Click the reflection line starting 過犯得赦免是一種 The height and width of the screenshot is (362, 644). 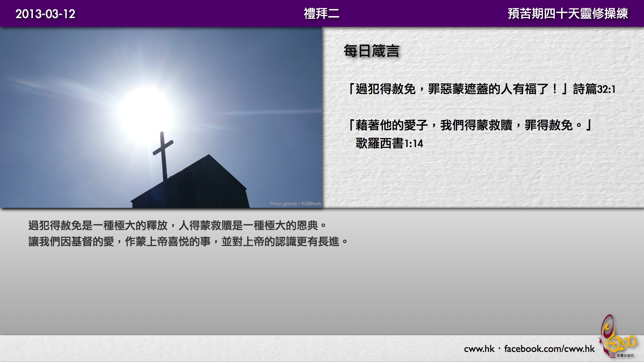(x=177, y=225)
